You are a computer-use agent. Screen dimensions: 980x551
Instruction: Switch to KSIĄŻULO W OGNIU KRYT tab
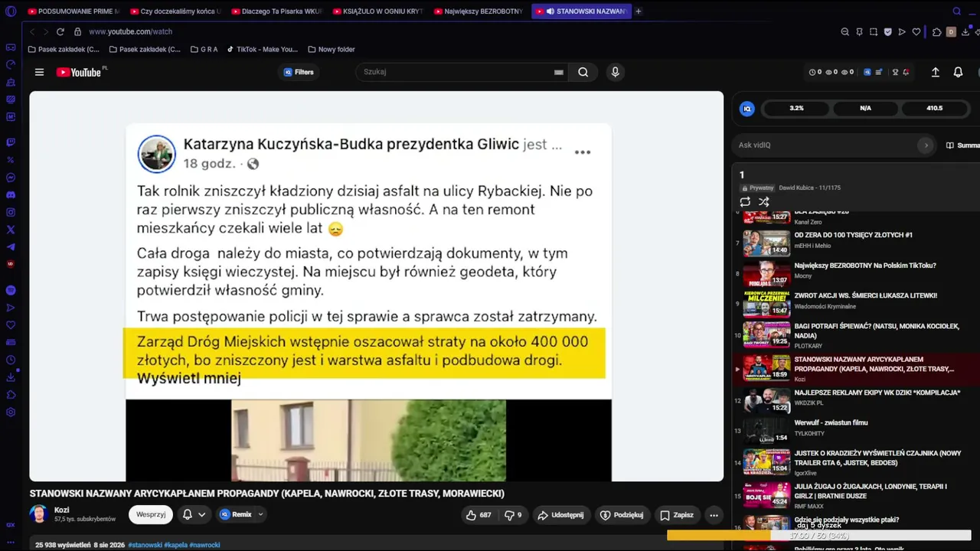(377, 11)
